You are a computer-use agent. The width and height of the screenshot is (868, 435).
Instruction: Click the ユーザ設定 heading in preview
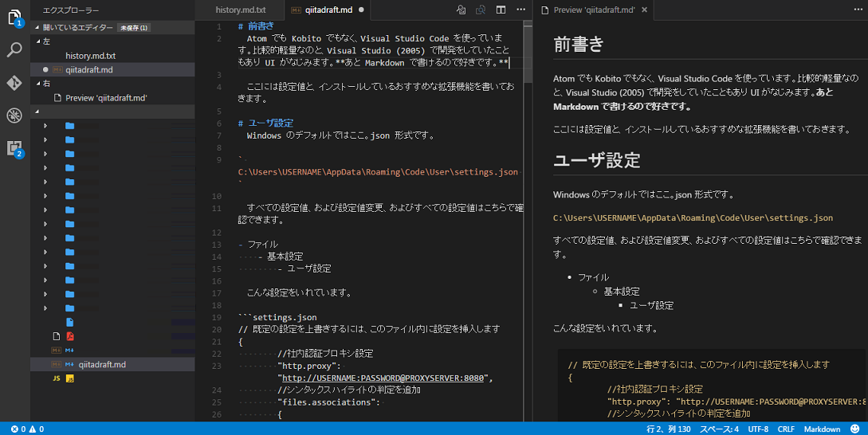coord(597,160)
